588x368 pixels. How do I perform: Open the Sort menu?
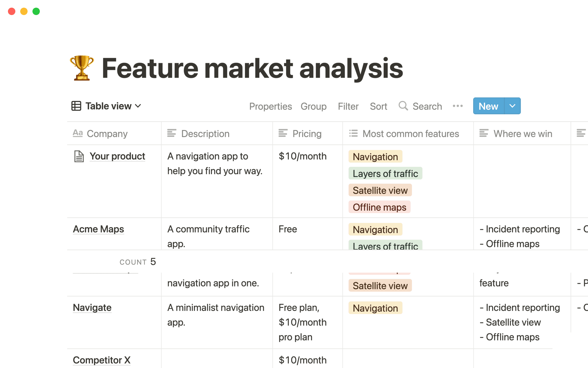pyautogui.click(x=378, y=106)
